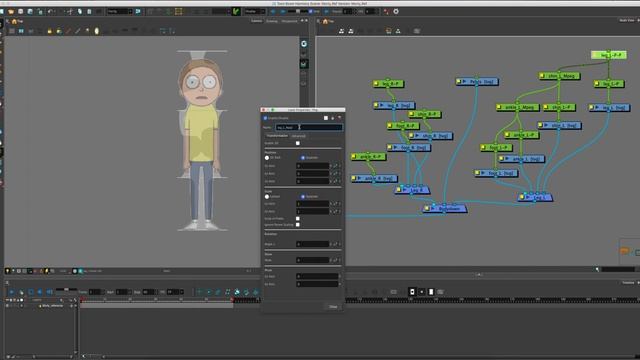Open a scene with the folder icon
Screen dimensions: 640x360
pyautogui.click(x=11, y=11)
